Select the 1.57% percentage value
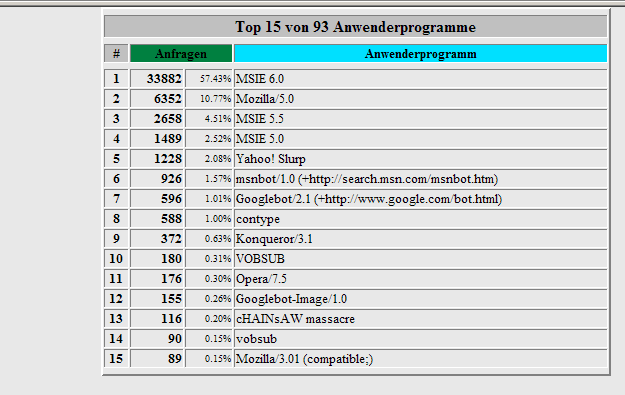This screenshot has width=625, height=395. 218,179
